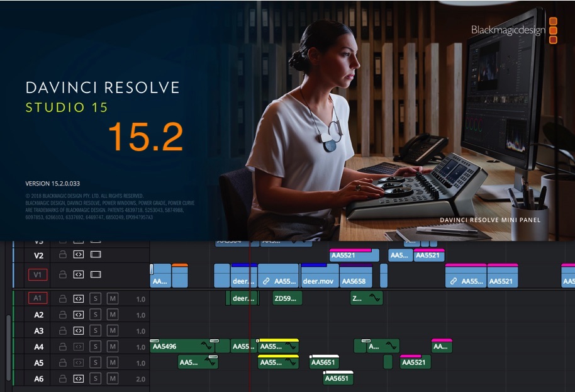Screen dimensions: 575x392
Task: Select the AA5651 clip on A6
Action: (x=338, y=378)
